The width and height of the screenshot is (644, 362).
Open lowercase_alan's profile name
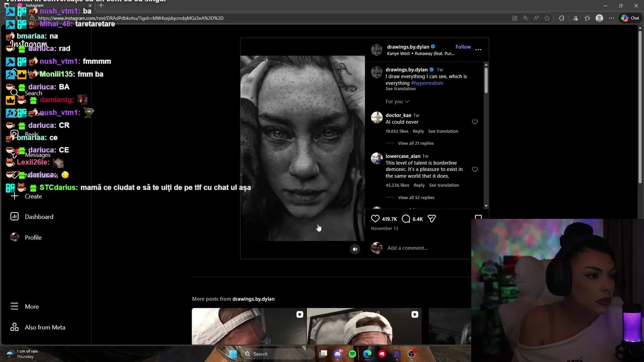[403, 156]
